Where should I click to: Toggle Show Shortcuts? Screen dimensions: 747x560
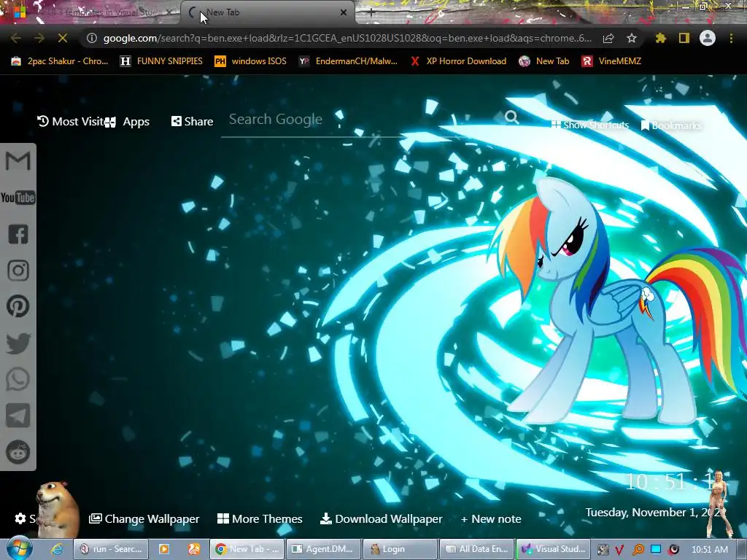[x=589, y=125]
